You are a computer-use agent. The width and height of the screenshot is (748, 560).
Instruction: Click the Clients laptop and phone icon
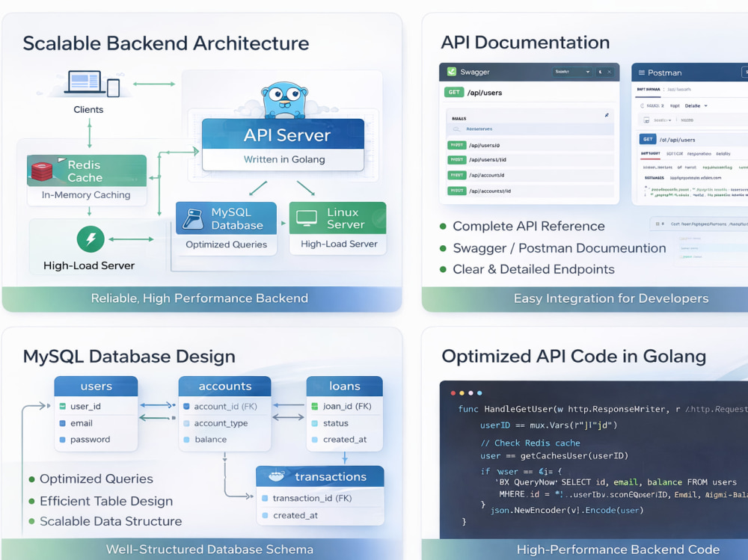click(93, 84)
